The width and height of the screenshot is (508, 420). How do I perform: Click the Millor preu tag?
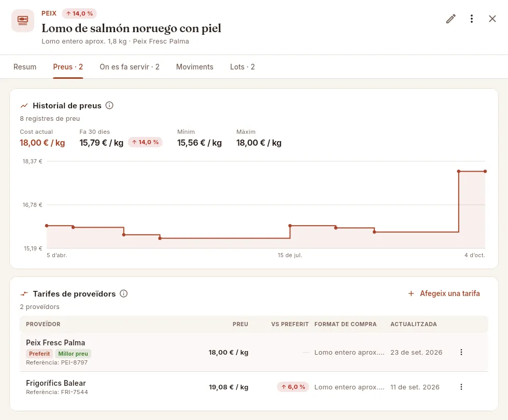pos(73,354)
